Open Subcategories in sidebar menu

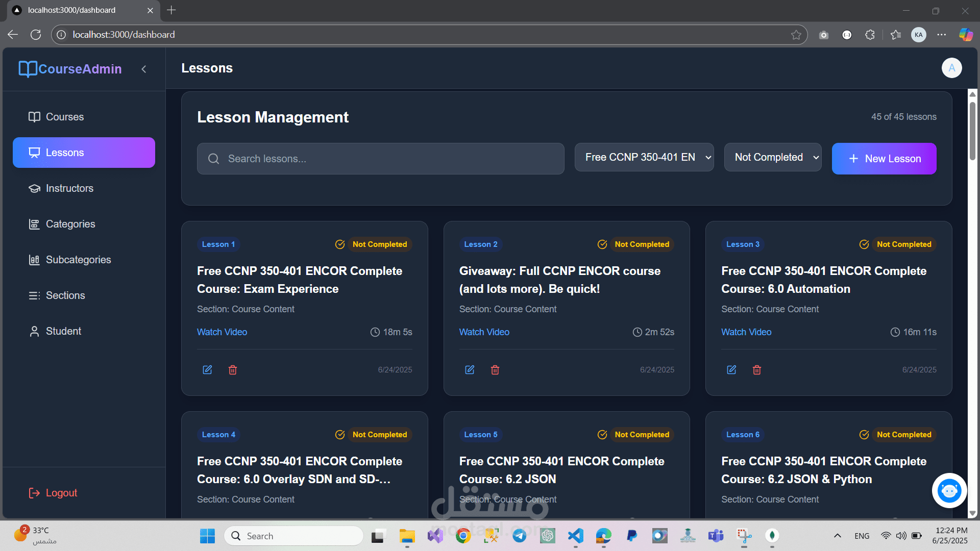click(x=78, y=260)
